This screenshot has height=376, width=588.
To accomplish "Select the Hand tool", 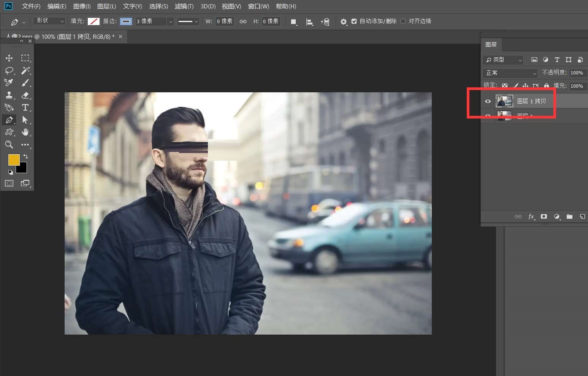I will tap(25, 132).
